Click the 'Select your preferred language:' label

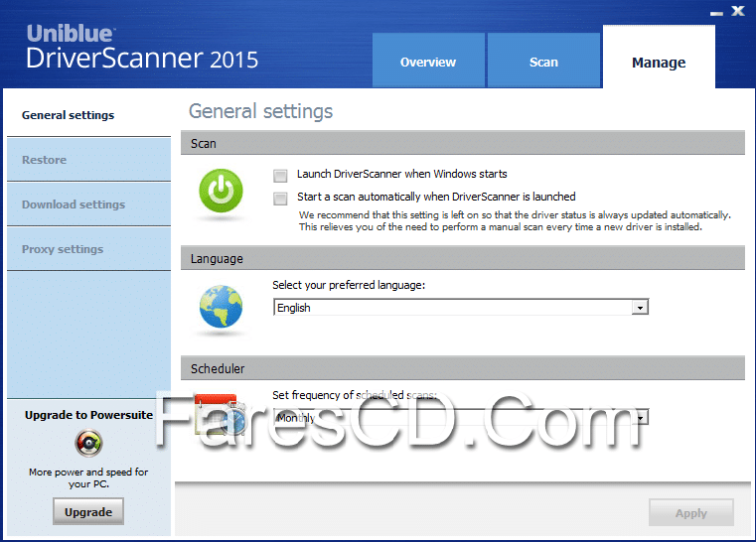point(349,285)
